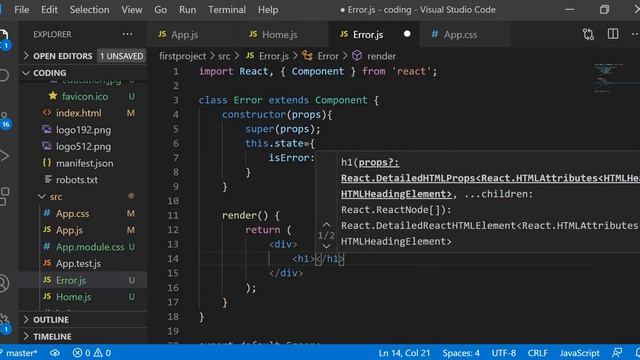The height and width of the screenshot is (360, 640).
Task: Open the Run and Debug view
Action: coord(4,156)
